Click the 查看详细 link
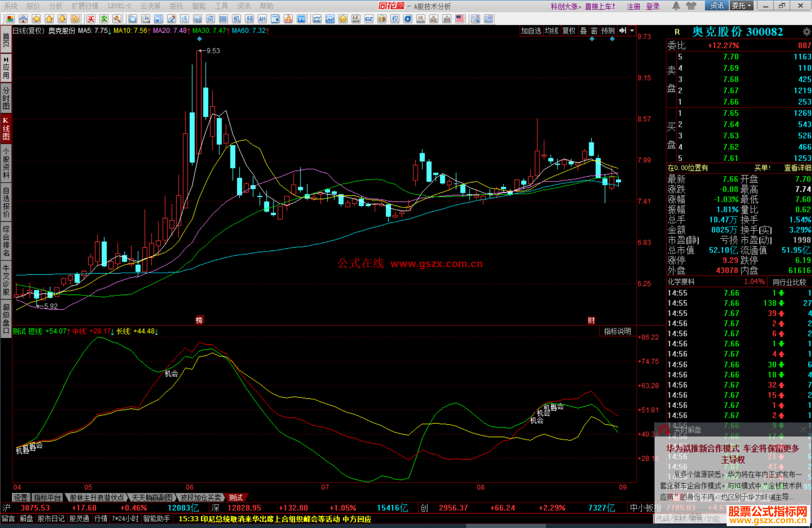 point(797,168)
